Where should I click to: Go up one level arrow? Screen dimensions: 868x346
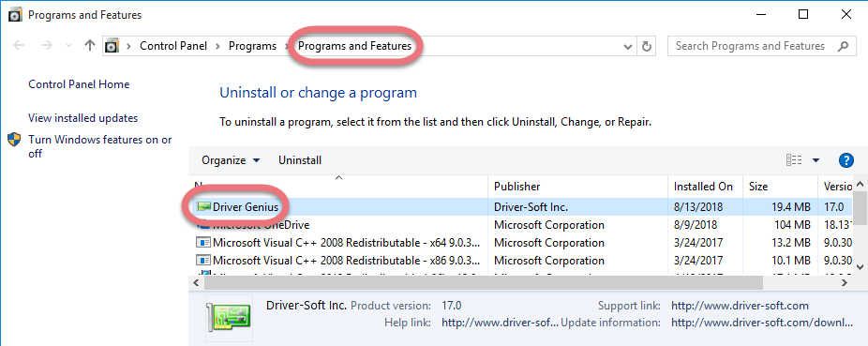point(90,45)
